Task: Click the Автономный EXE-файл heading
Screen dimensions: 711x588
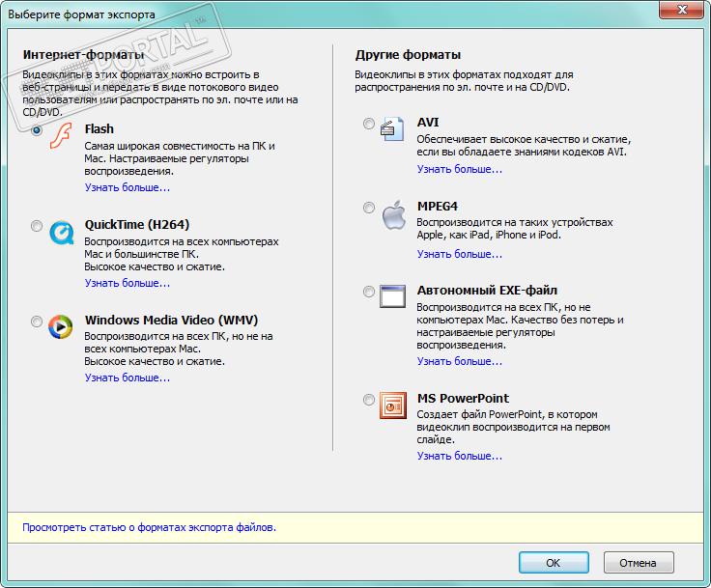Action: (487, 291)
